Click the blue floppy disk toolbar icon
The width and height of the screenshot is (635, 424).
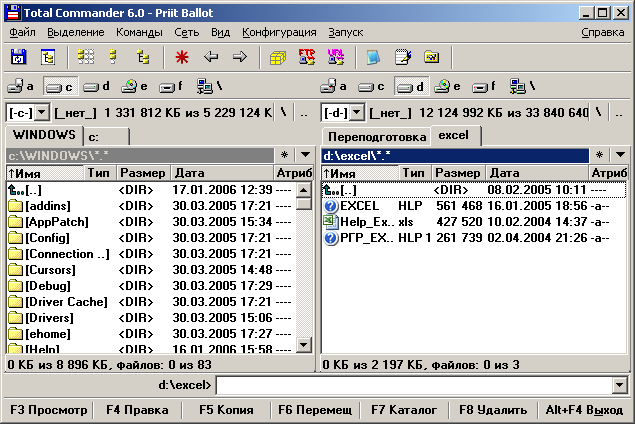19,57
